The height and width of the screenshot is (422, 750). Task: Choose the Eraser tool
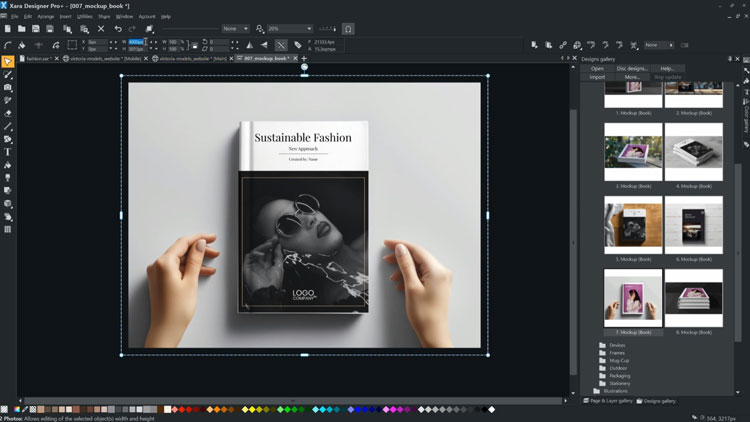[x=8, y=113]
